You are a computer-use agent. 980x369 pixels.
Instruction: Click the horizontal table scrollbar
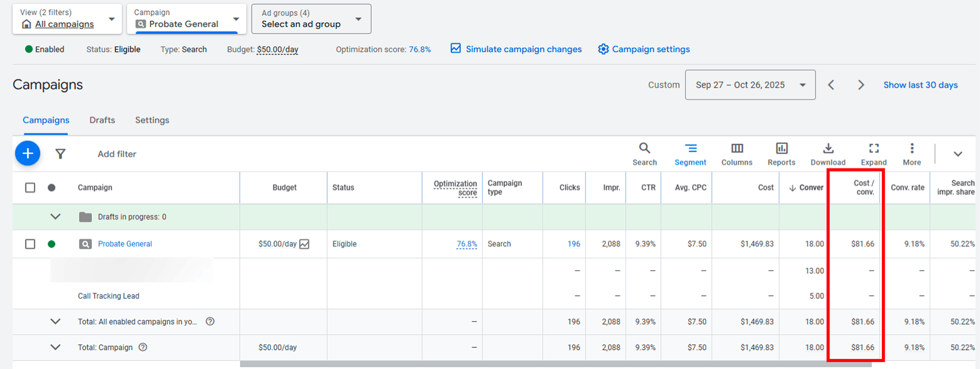(x=555, y=364)
